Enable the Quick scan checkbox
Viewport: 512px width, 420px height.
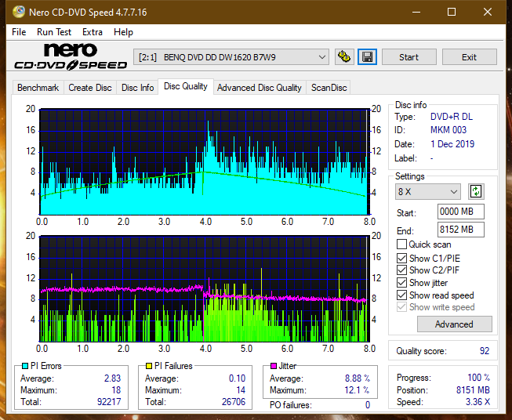point(401,244)
